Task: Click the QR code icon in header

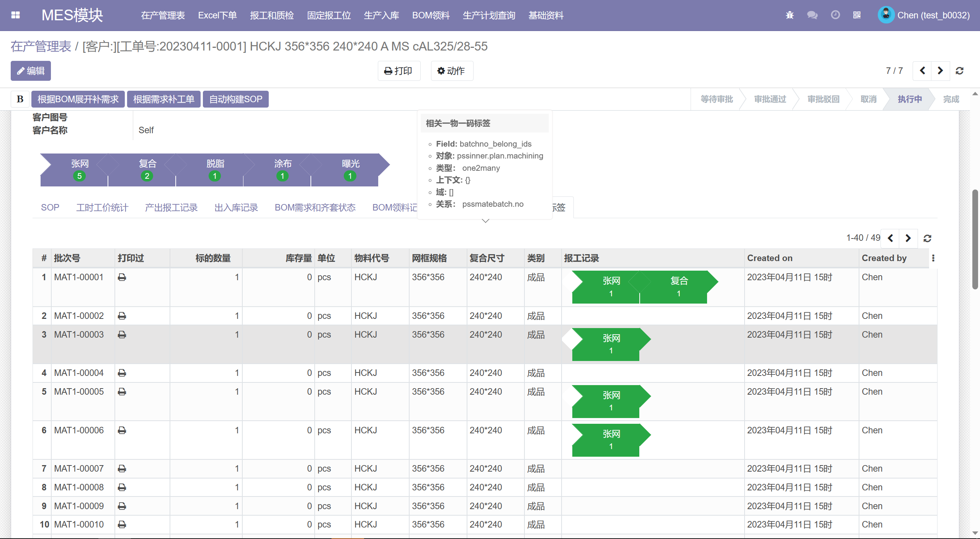Action: (857, 15)
